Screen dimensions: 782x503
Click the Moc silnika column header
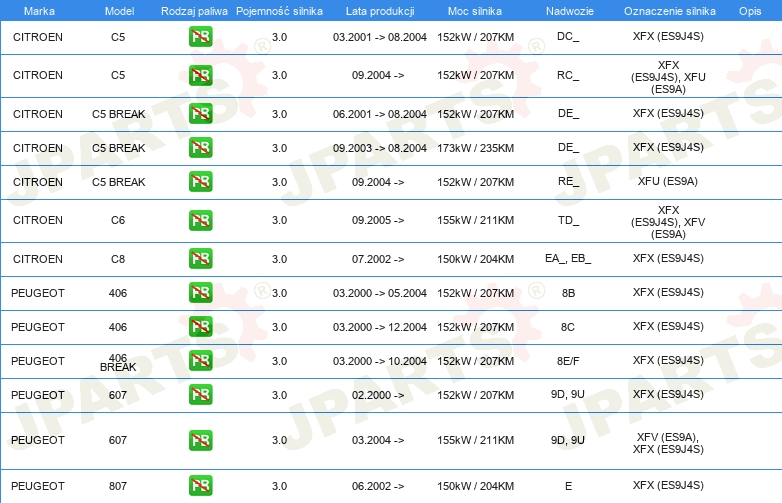tap(475, 11)
